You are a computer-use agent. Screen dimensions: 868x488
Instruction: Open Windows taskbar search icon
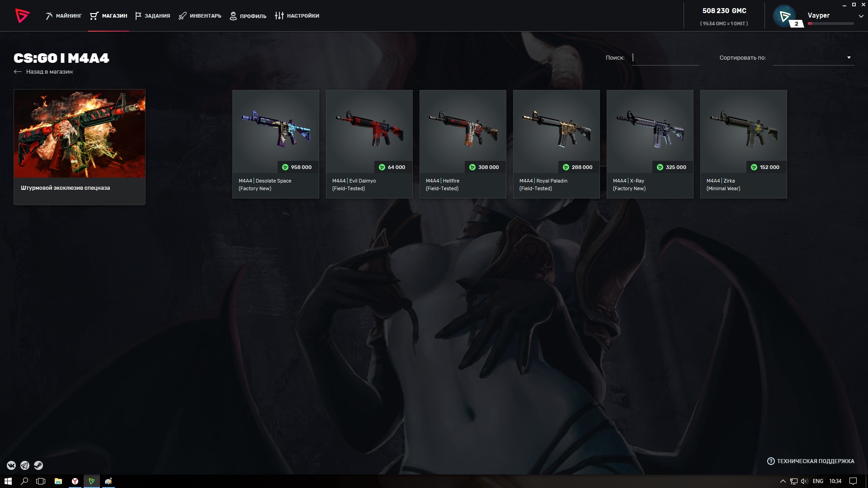tap(24, 481)
